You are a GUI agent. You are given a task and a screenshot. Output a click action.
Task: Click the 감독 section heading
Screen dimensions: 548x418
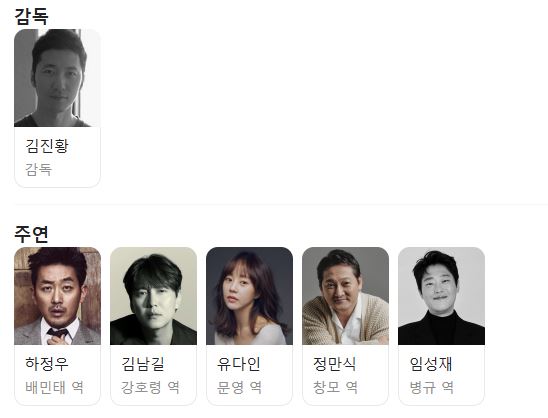(x=31, y=16)
